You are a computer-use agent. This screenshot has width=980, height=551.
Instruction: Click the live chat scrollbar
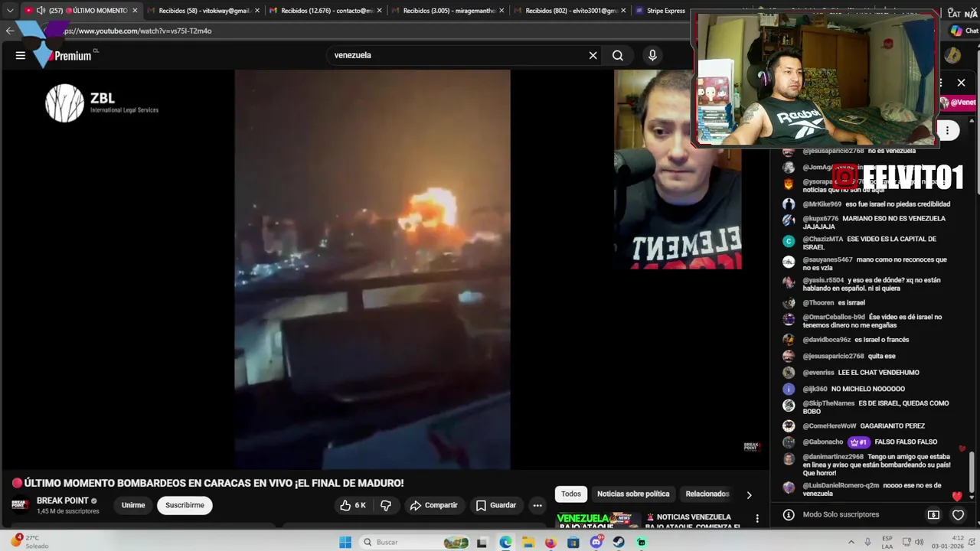tap(972, 472)
